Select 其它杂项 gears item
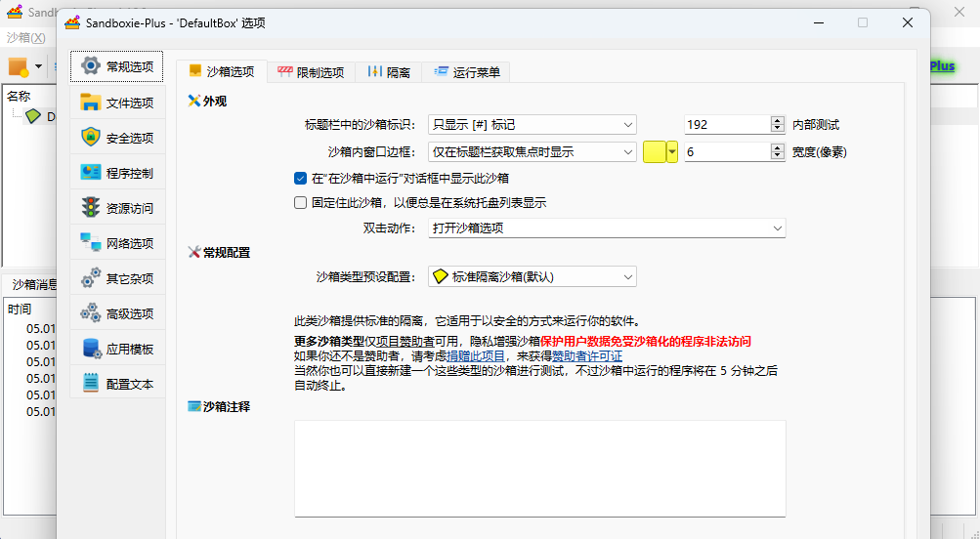This screenshot has height=539, width=980. click(x=117, y=278)
